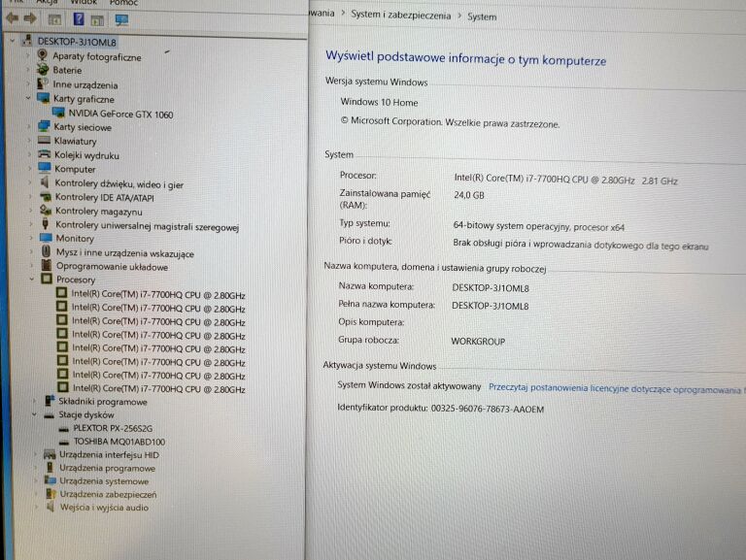Expand the Składniki programowe node
746x560 pixels.
pyautogui.click(x=34, y=401)
